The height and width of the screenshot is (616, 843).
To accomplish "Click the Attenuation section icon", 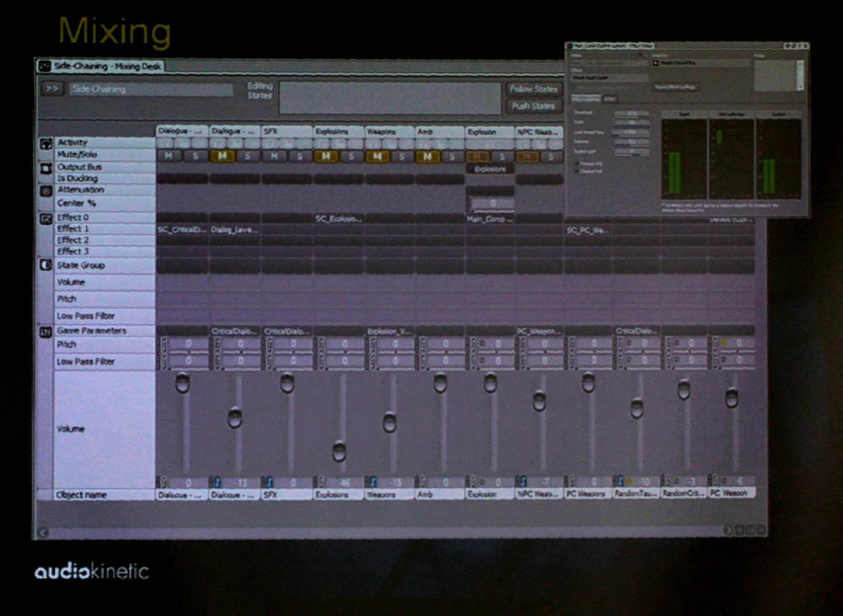I will [45, 191].
